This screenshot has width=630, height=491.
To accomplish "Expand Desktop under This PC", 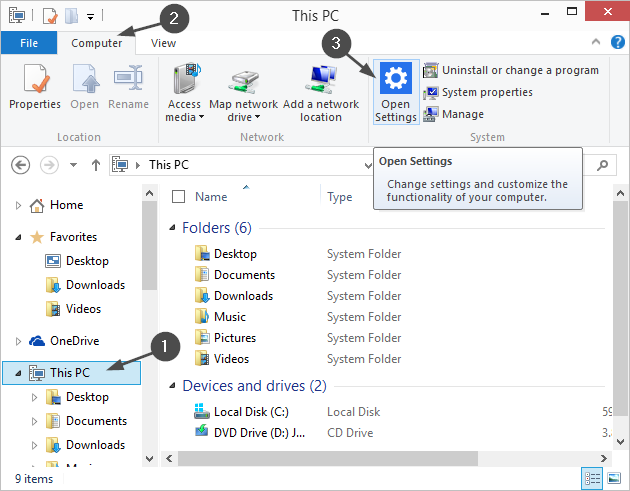I will click(34, 397).
